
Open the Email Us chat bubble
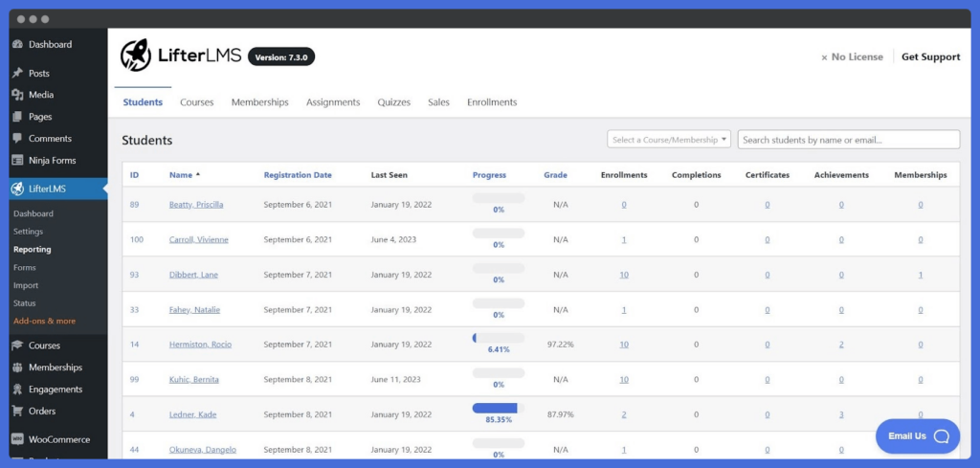(x=918, y=436)
